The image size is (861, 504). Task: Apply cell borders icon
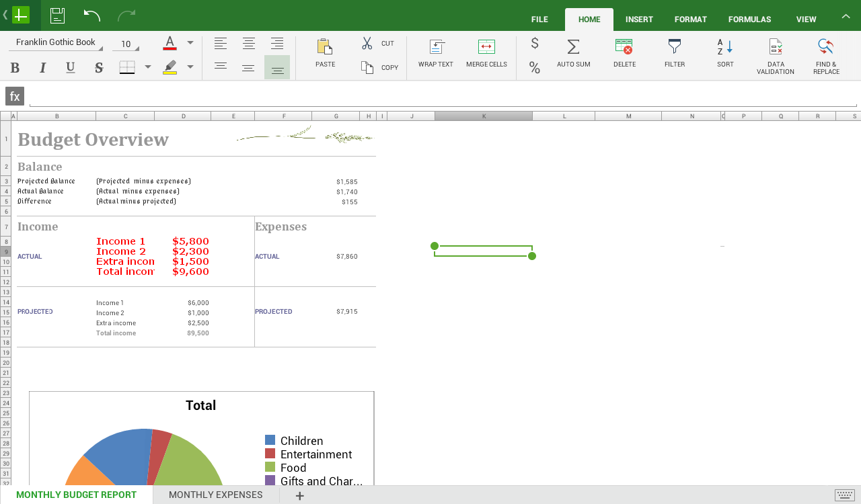point(127,67)
